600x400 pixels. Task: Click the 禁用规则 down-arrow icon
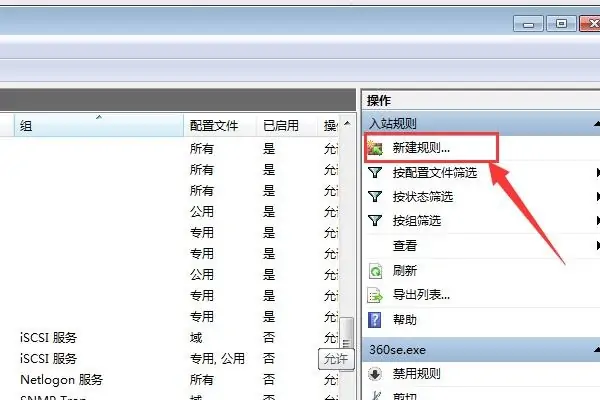[x=375, y=374]
